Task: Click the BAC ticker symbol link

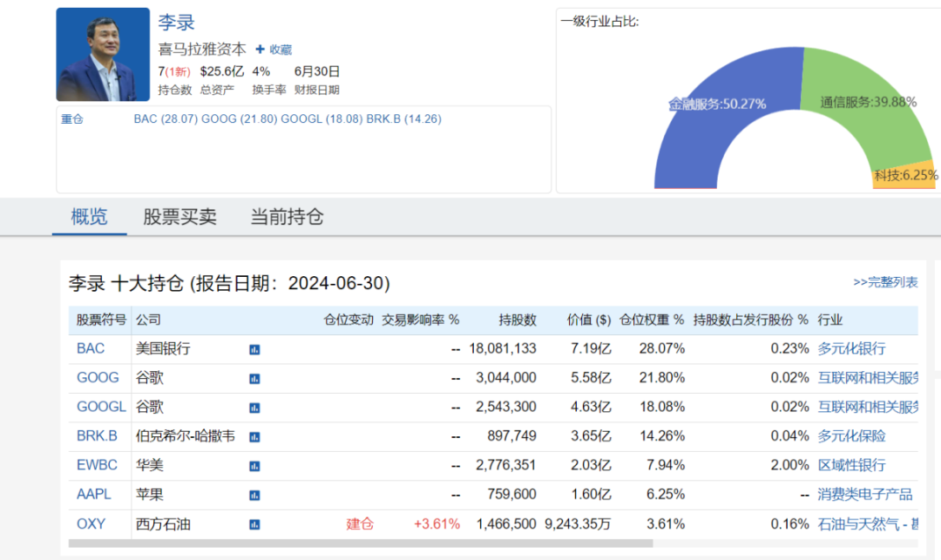Action: click(91, 348)
